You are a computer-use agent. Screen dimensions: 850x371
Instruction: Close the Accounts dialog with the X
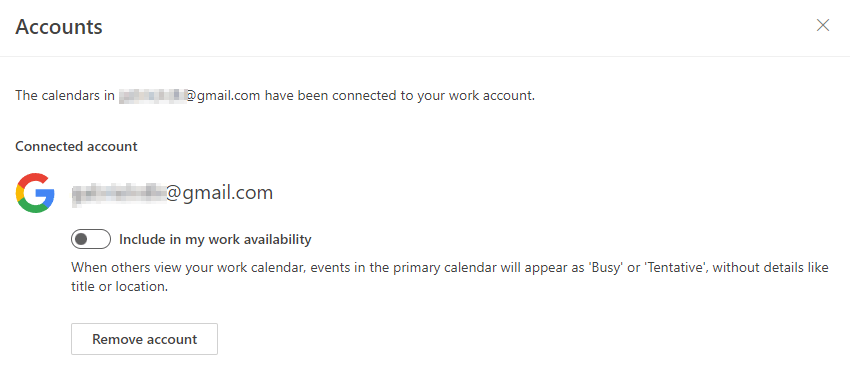click(x=823, y=25)
